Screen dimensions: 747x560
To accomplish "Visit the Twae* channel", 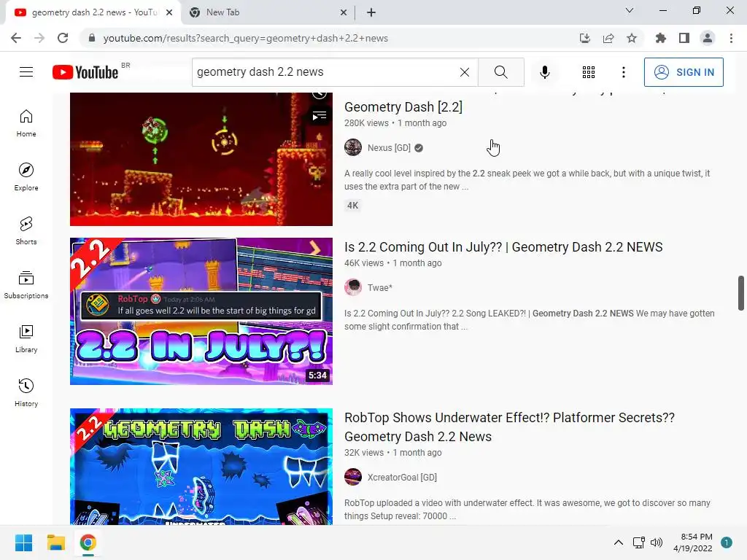I will point(379,287).
